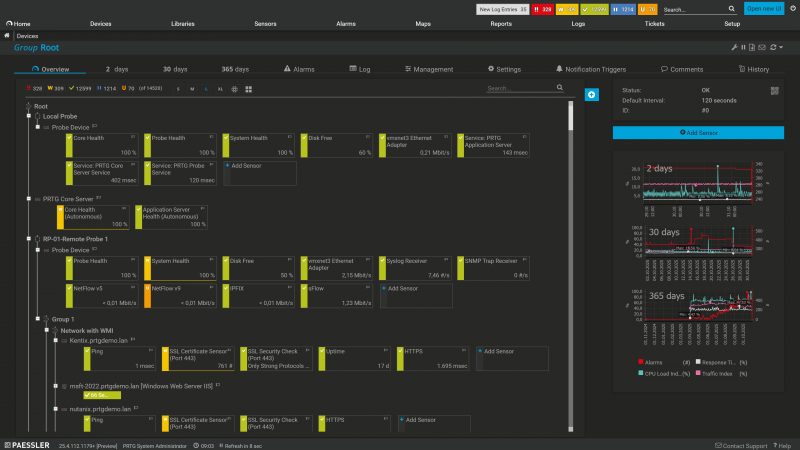Open the Devices main menu
This screenshot has width=800, height=450.
[x=101, y=23]
